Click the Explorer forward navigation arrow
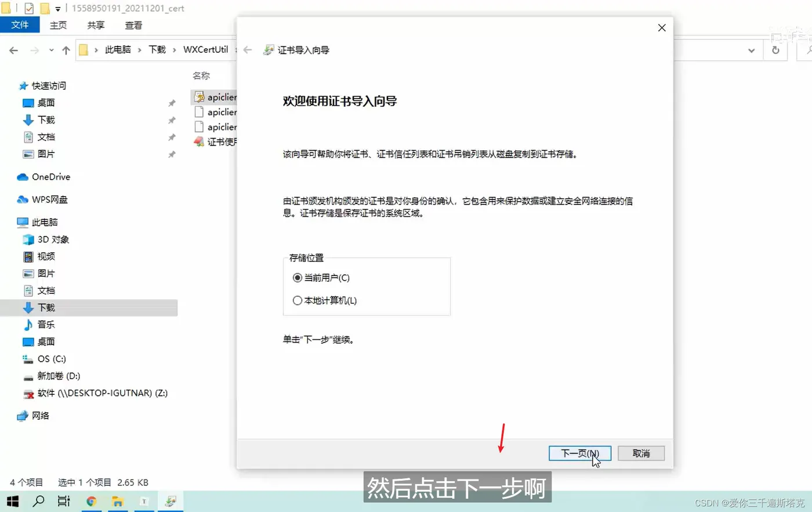 (35, 50)
